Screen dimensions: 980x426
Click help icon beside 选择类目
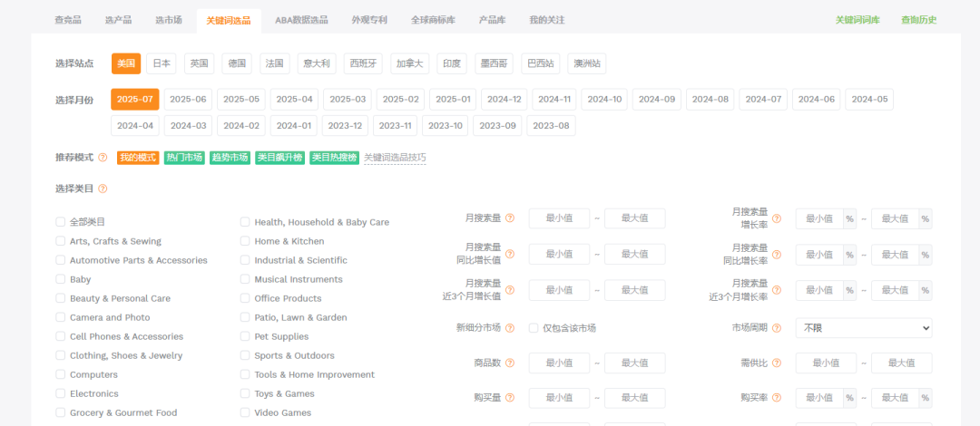coord(103,189)
